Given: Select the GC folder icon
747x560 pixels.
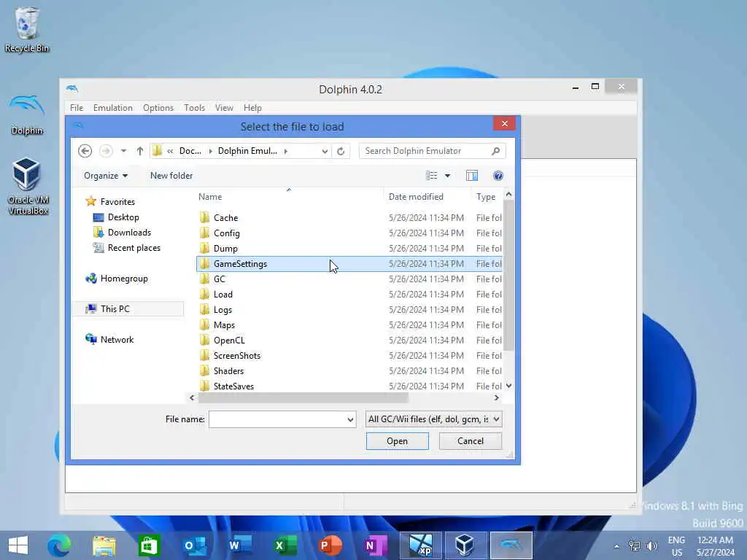Looking at the screenshot, I should pyautogui.click(x=204, y=279).
